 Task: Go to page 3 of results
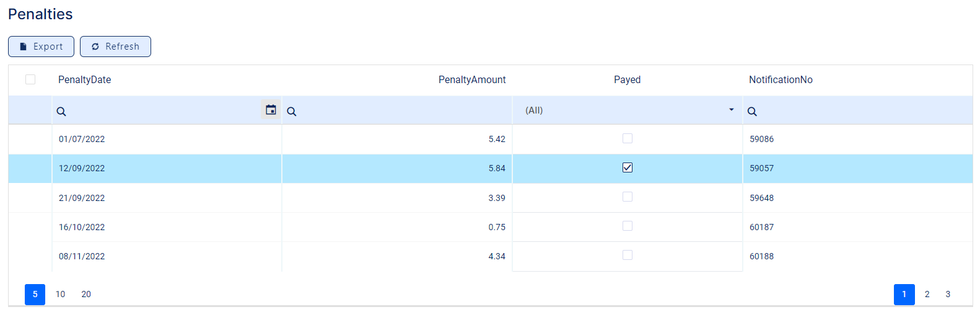click(948, 294)
